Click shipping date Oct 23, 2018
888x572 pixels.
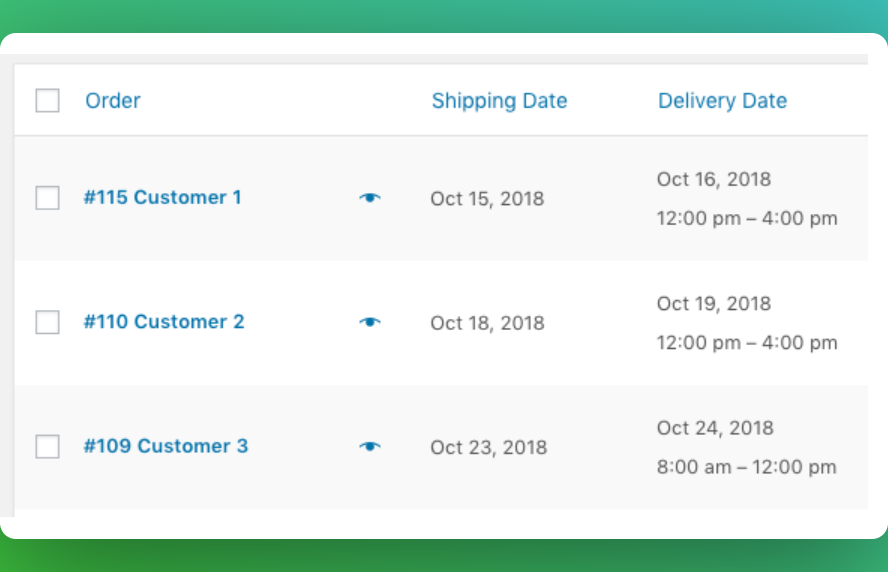click(489, 447)
